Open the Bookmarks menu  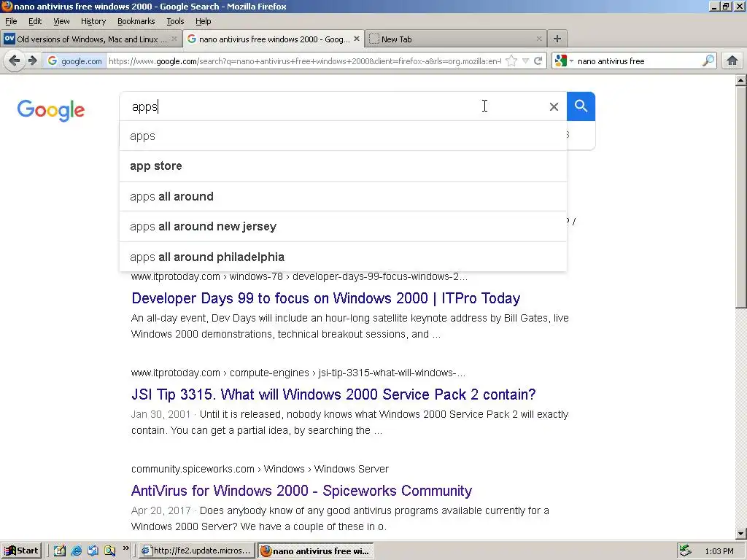click(x=136, y=21)
